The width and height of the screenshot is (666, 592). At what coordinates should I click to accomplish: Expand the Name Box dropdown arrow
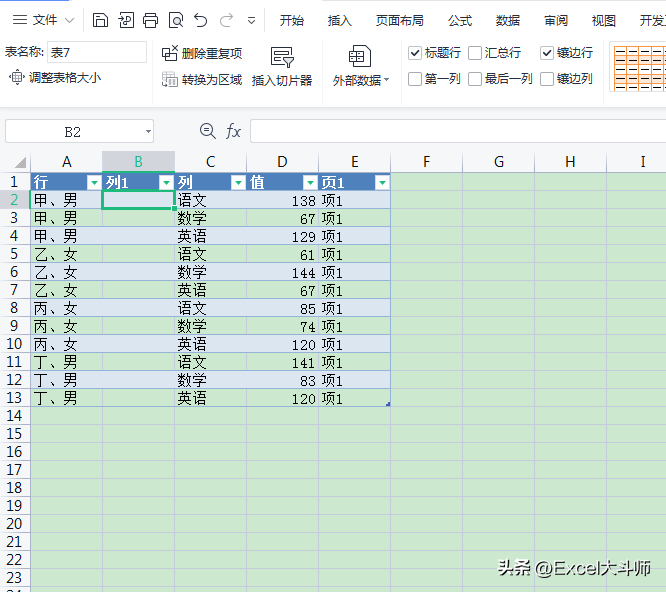[148, 132]
